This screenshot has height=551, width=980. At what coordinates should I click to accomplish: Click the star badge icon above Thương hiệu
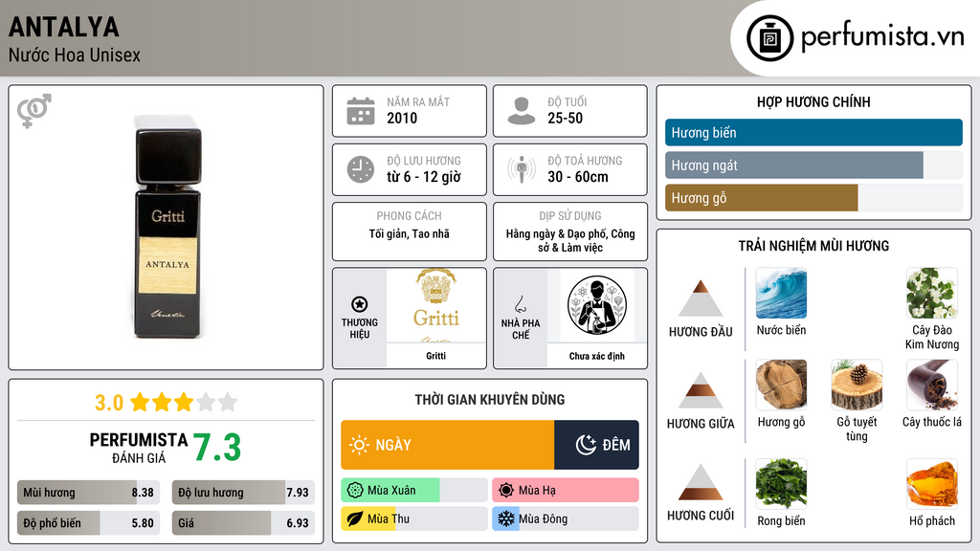coord(360,304)
